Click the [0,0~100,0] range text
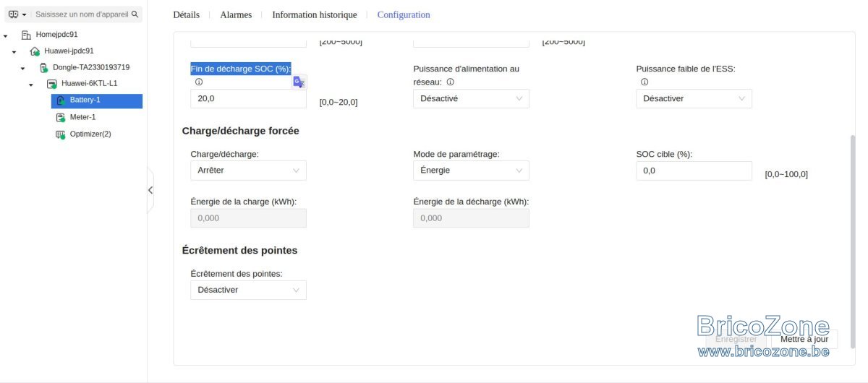This screenshot has width=868, height=383. [x=786, y=174]
